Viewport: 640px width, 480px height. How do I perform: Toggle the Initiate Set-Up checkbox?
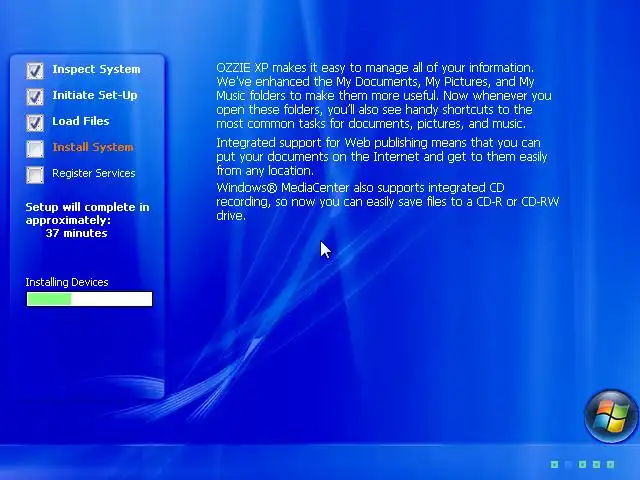[x=35, y=96]
